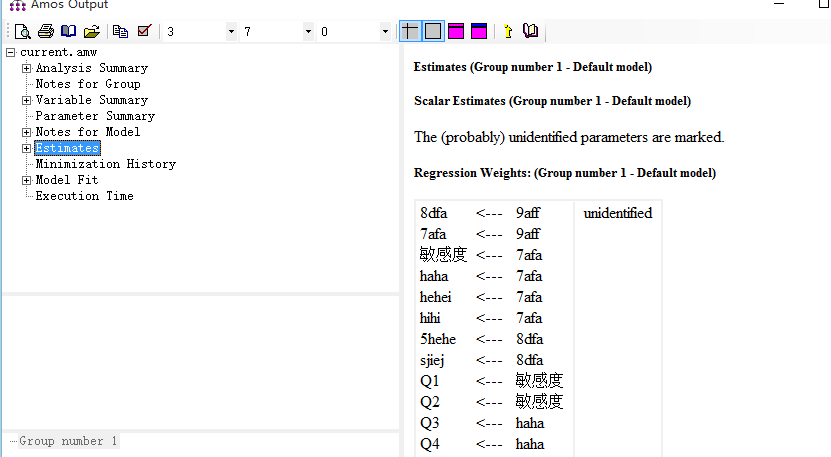Click the Print icon in toolbar
Image resolution: width=831 pixels, height=457 pixels.
[x=45, y=31]
